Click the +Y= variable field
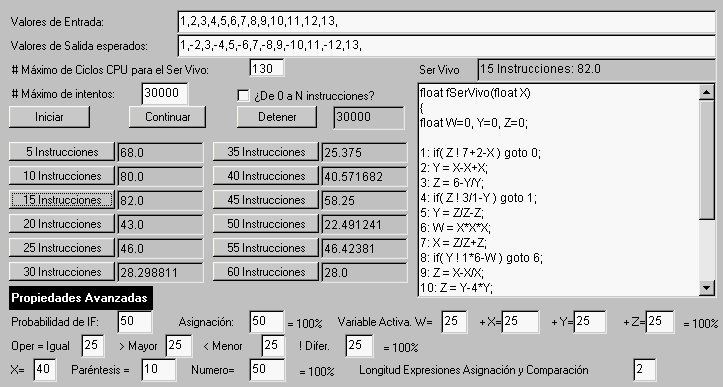 click(589, 322)
